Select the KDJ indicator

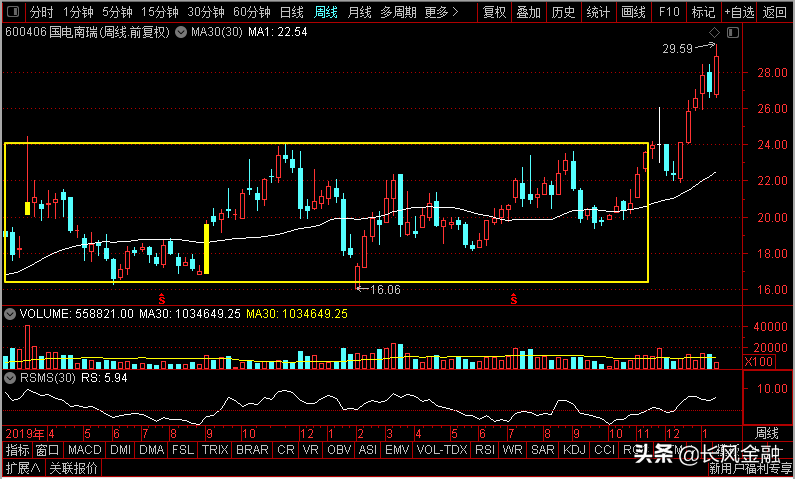(574, 450)
